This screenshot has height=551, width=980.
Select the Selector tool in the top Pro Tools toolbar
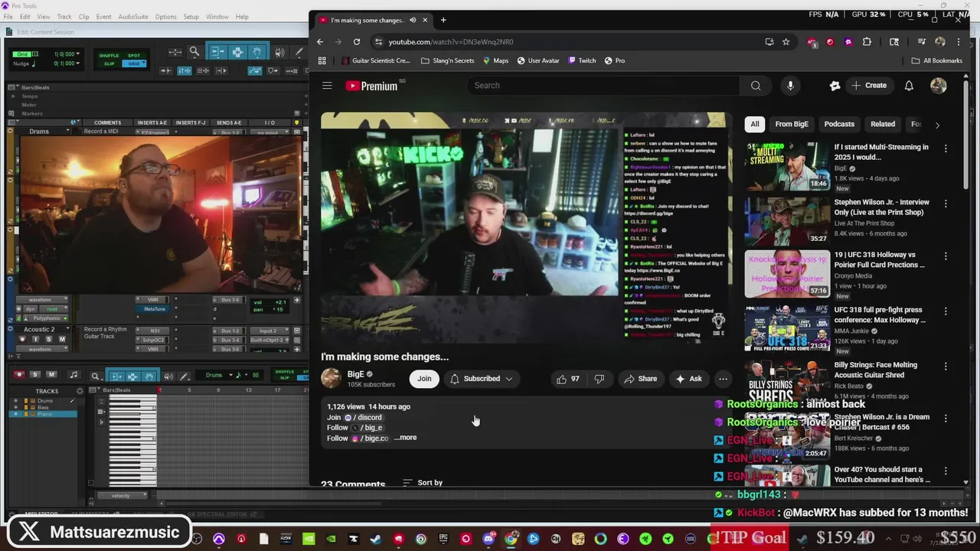[x=237, y=52]
